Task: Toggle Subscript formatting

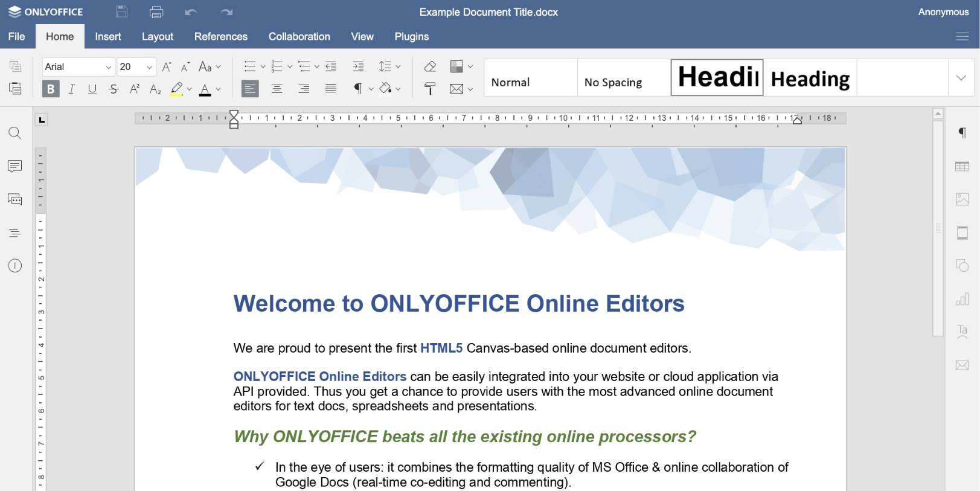Action: point(155,89)
